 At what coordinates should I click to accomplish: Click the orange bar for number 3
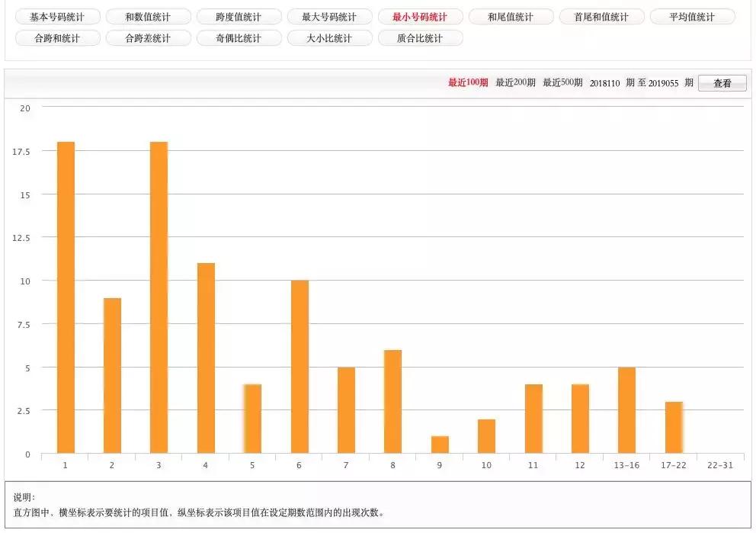[159, 297]
